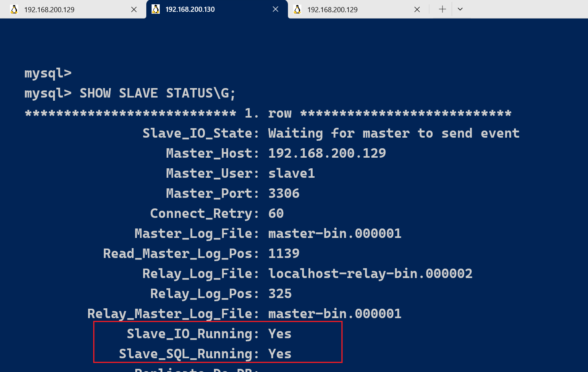Click the penguin icon on the last 192.168.200.129 tab

pos(297,9)
